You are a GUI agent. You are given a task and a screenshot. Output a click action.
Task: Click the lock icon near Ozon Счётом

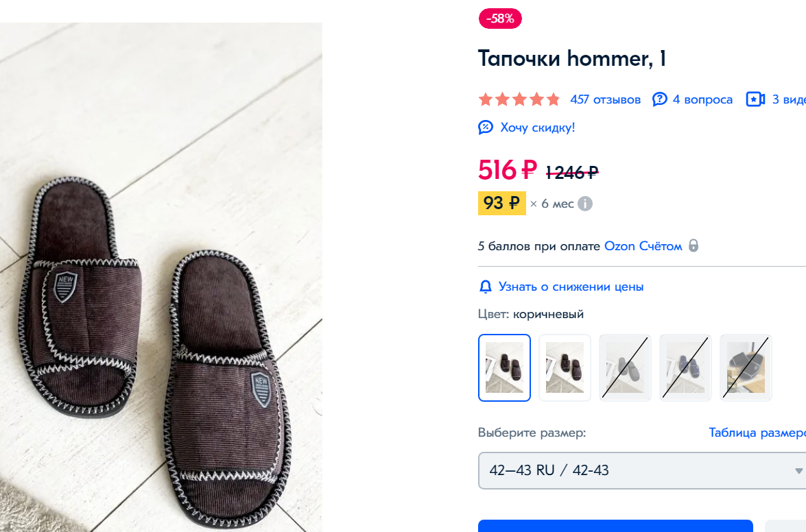point(694,245)
